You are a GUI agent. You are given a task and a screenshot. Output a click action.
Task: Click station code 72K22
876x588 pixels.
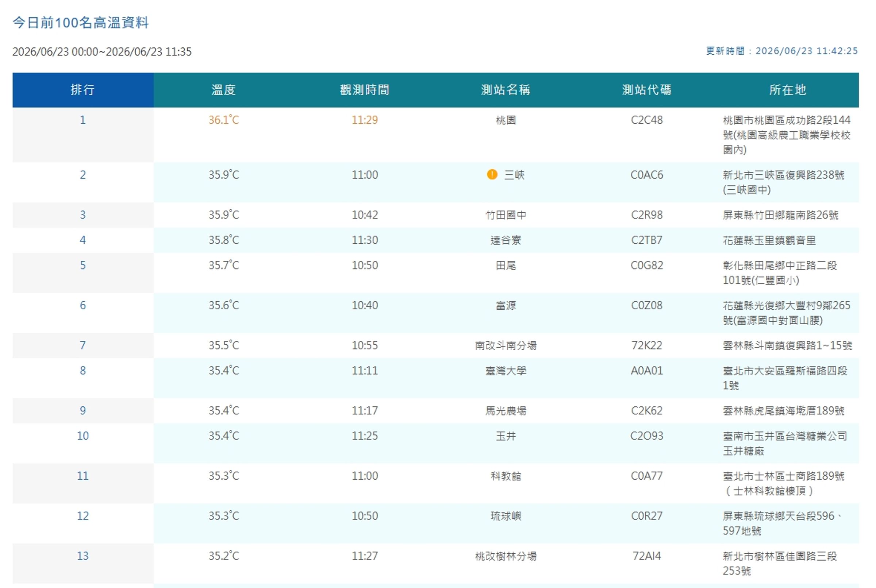coord(647,345)
